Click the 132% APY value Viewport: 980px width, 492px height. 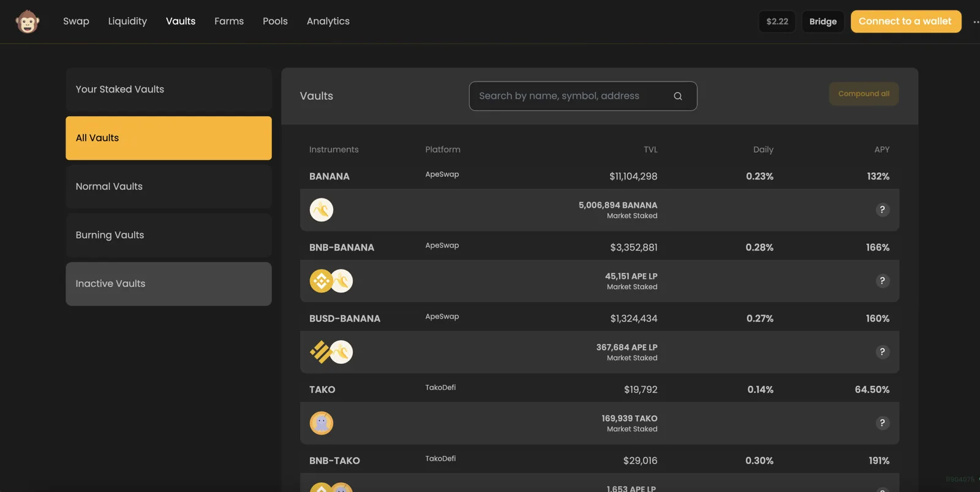tap(878, 176)
